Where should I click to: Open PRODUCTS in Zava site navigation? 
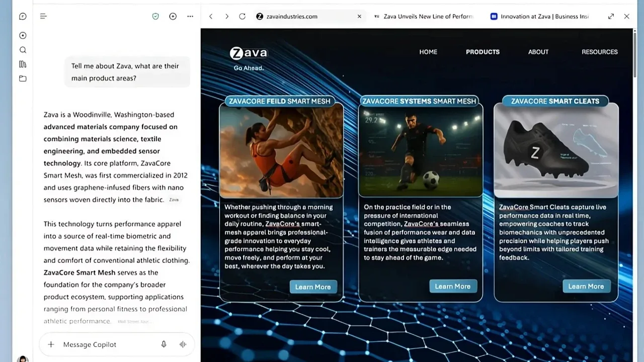point(482,52)
